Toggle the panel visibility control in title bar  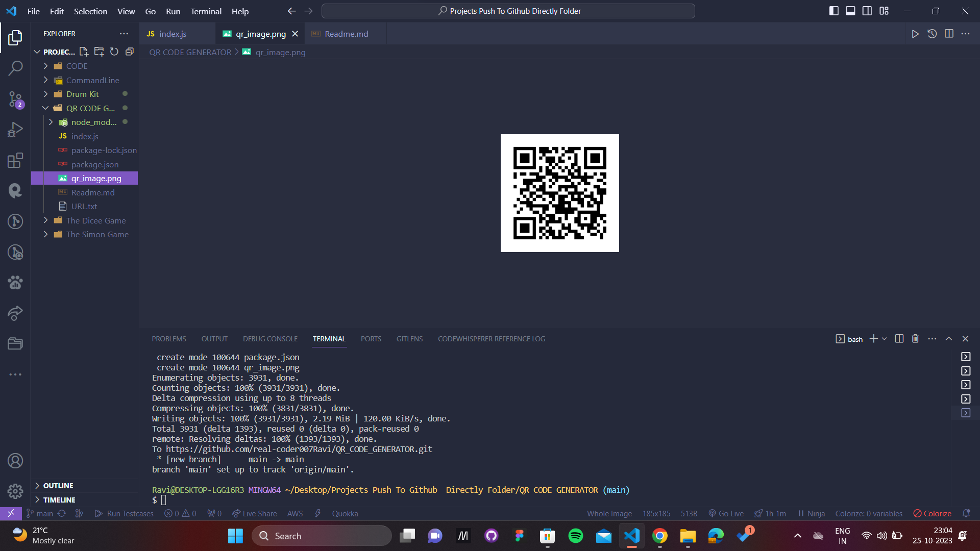click(850, 10)
